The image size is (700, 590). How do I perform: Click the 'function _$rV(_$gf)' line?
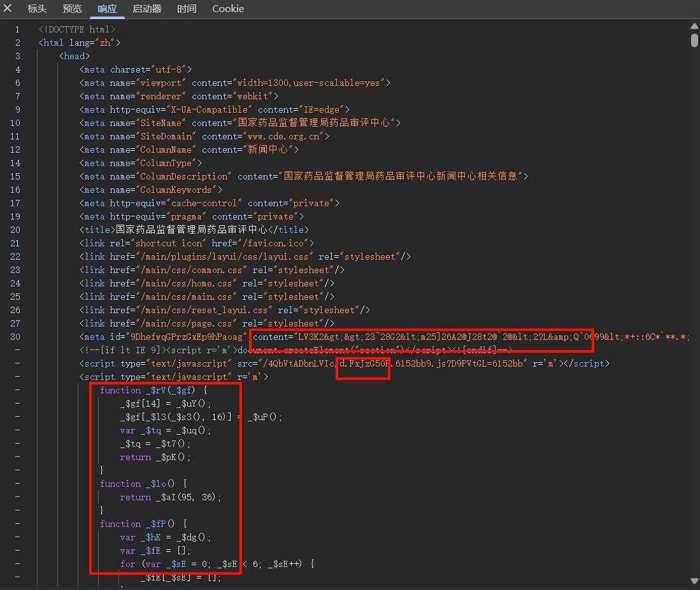[x=154, y=391]
